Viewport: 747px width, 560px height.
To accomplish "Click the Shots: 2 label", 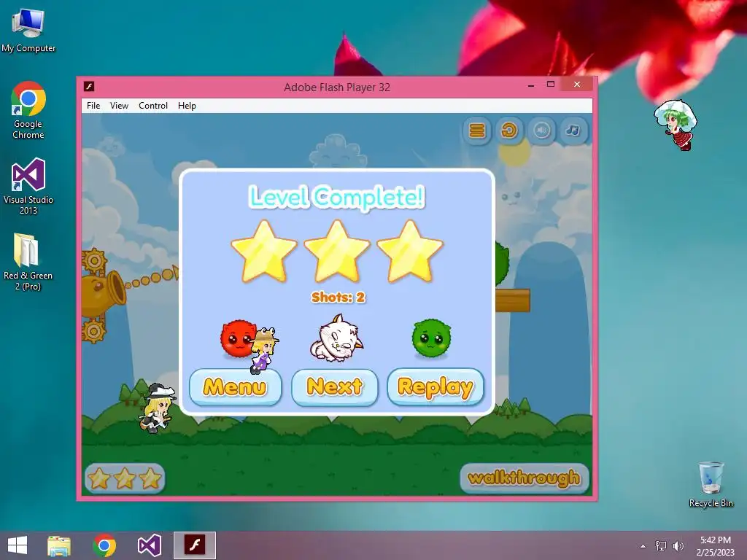I will [338, 297].
